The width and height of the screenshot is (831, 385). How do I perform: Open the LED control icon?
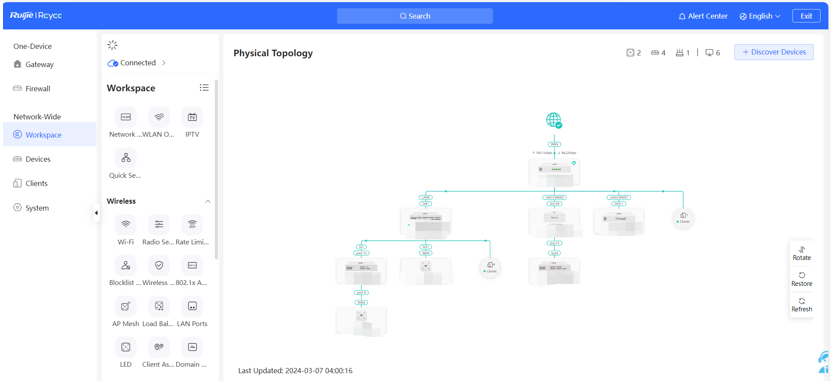coord(126,347)
